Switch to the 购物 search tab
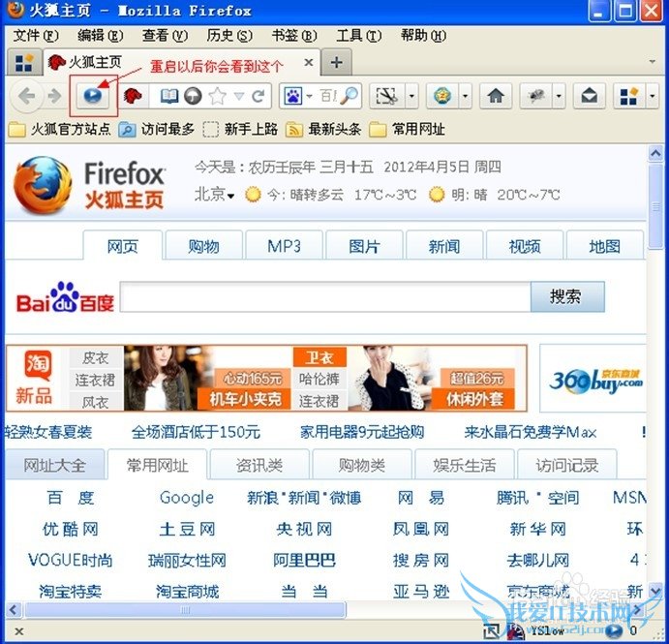This screenshot has width=669, height=644. pyautogui.click(x=203, y=245)
